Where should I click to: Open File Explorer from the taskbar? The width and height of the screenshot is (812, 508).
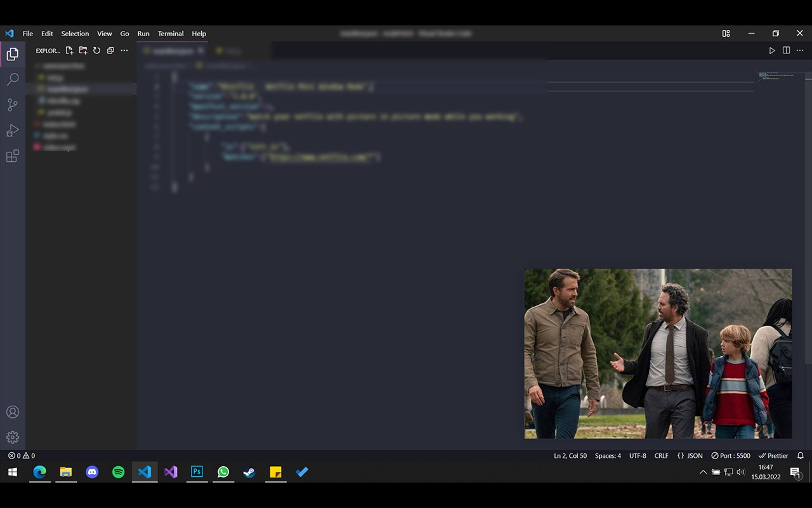pyautogui.click(x=66, y=472)
